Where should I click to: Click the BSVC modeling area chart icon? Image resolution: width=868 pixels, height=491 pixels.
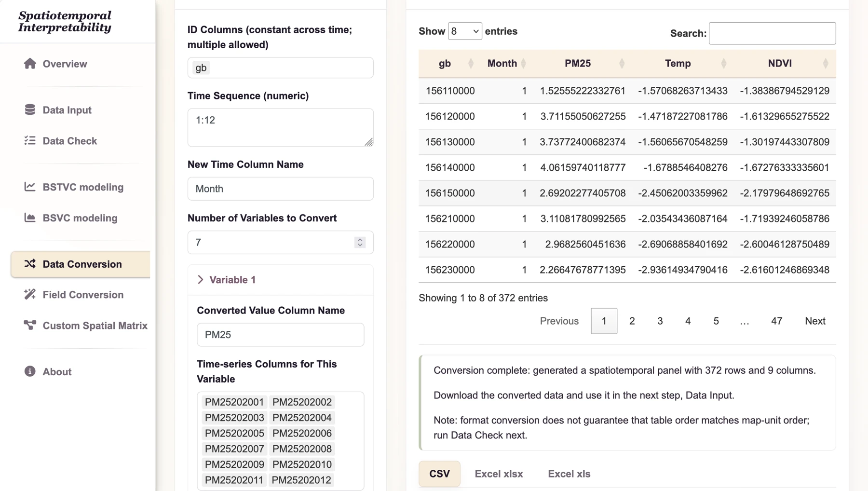click(x=30, y=218)
